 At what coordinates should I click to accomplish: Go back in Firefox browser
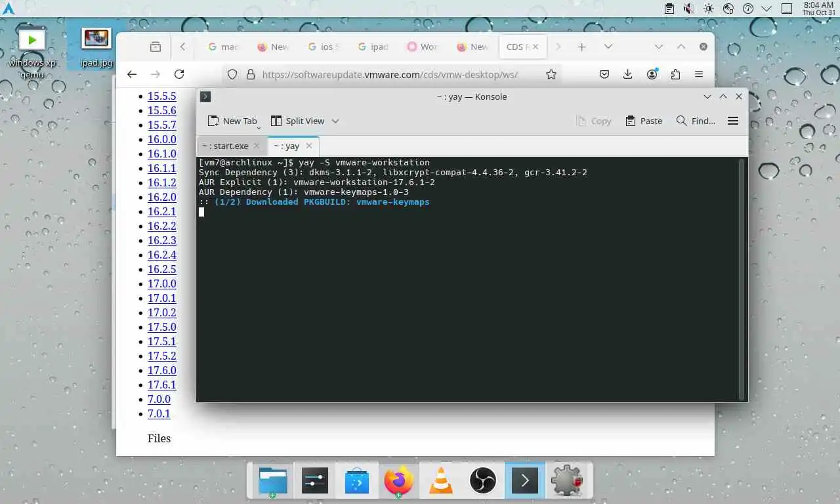(x=132, y=74)
